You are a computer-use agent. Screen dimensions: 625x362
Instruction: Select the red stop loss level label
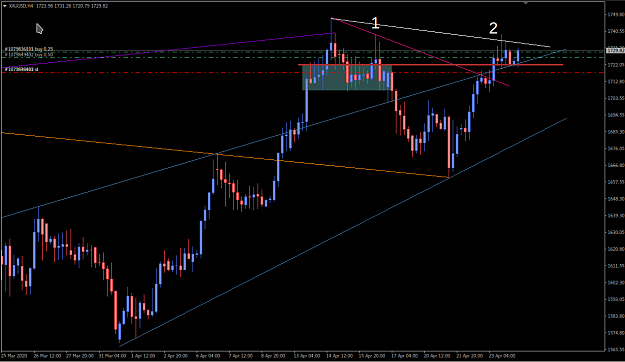coord(21,69)
